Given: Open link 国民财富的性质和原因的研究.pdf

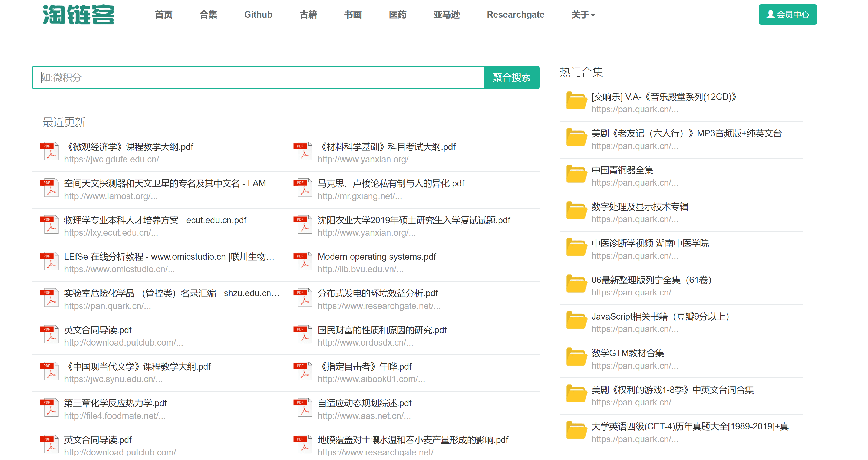Looking at the screenshot, I should point(382,330).
